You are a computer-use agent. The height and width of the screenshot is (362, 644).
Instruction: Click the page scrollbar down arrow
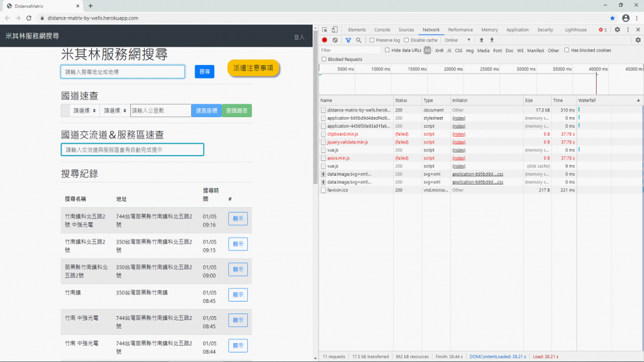tap(316, 358)
